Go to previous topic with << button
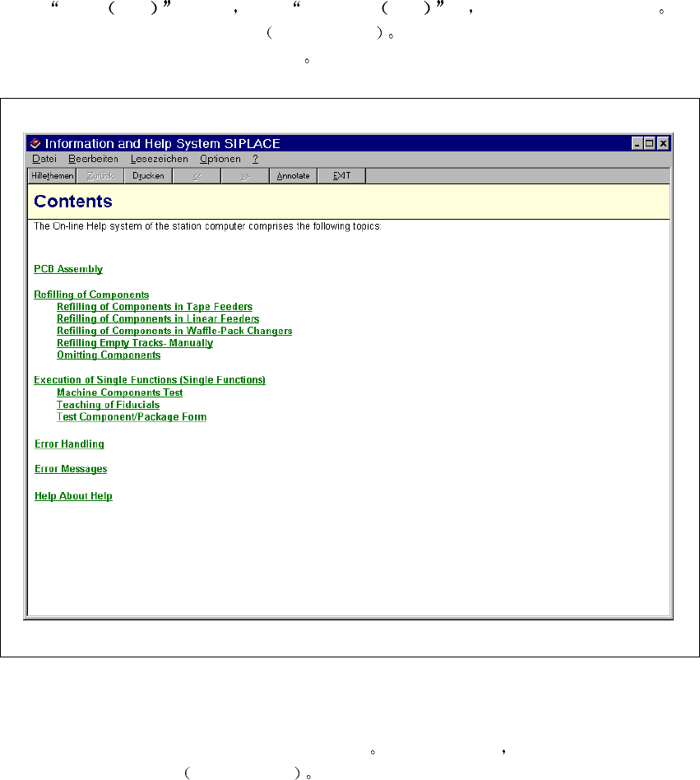 (x=197, y=175)
